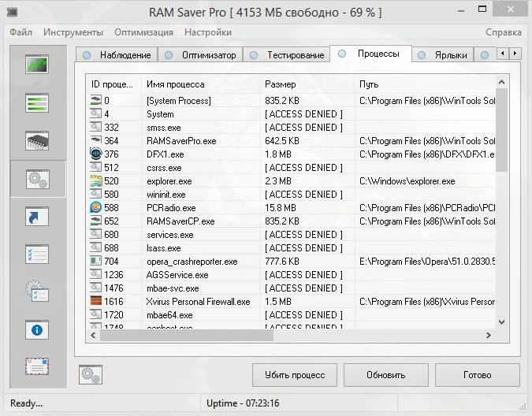
Task: Switch to the Оптимизатор tab
Action: (200, 55)
